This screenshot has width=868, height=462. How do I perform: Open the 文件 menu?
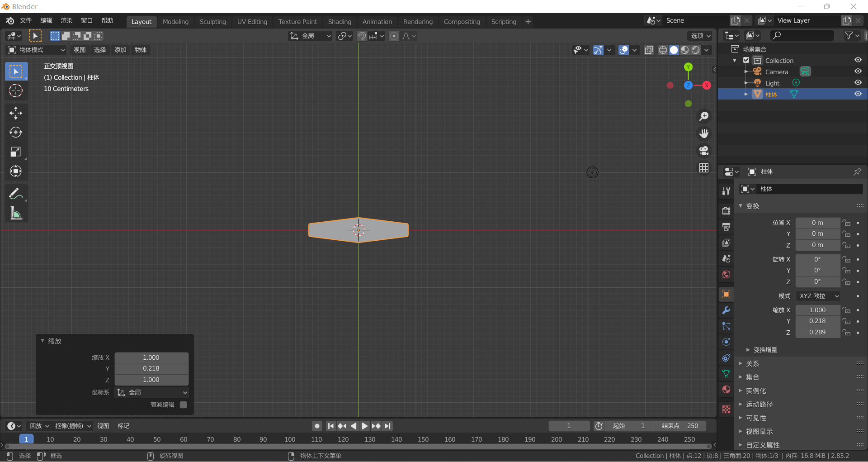coord(26,21)
